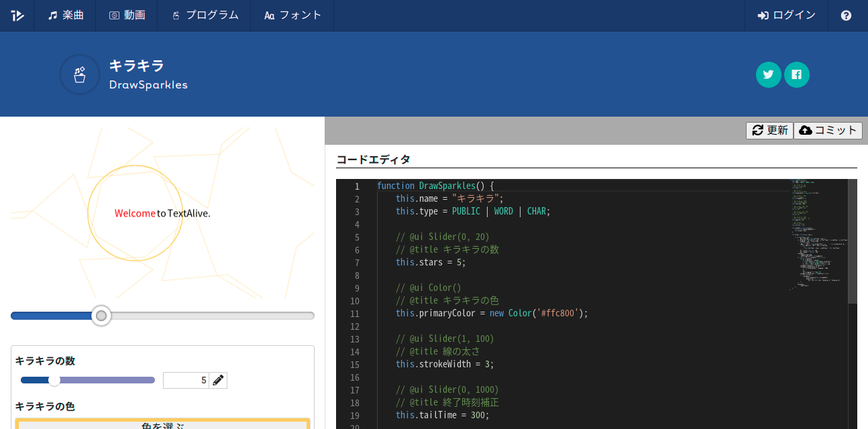
Task: Click the コードエディタ heading
Action: [373, 160]
